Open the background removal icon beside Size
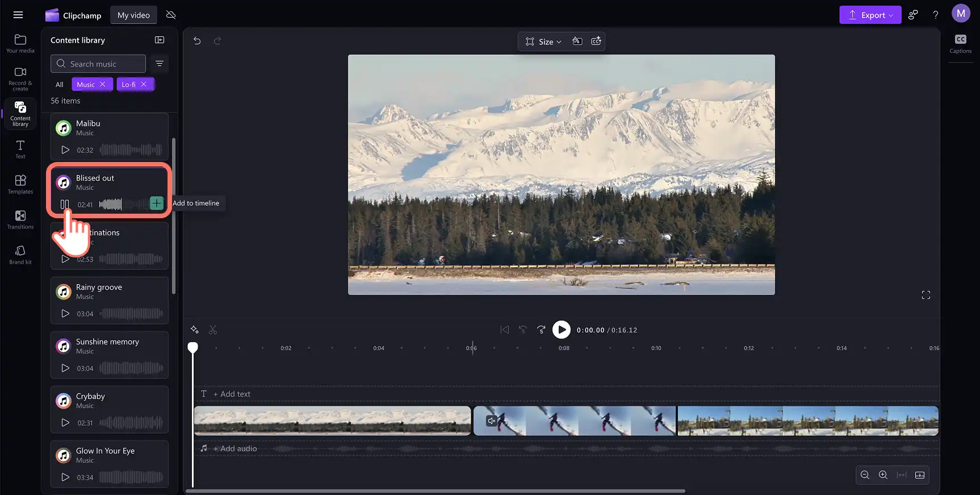Viewport: 980px width, 495px height. tap(577, 41)
